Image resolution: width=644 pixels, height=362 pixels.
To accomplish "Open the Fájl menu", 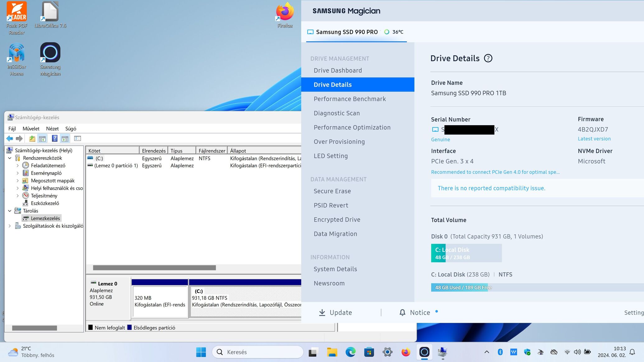I will (x=12, y=129).
